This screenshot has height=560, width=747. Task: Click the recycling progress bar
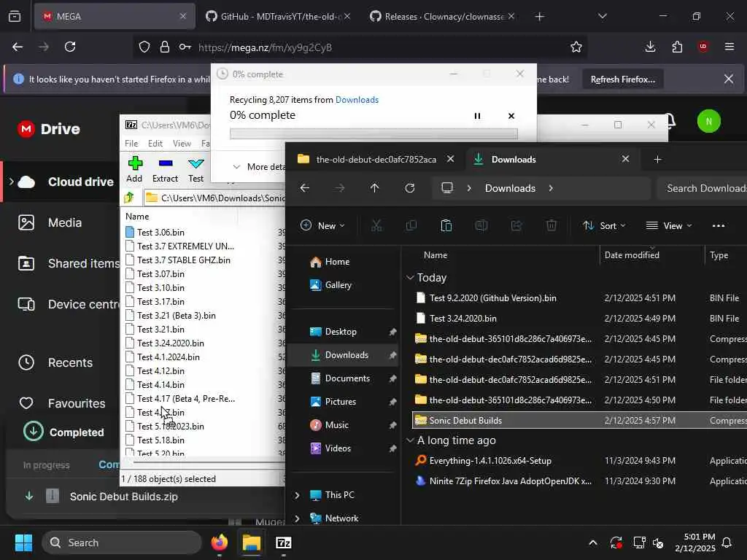point(373,134)
